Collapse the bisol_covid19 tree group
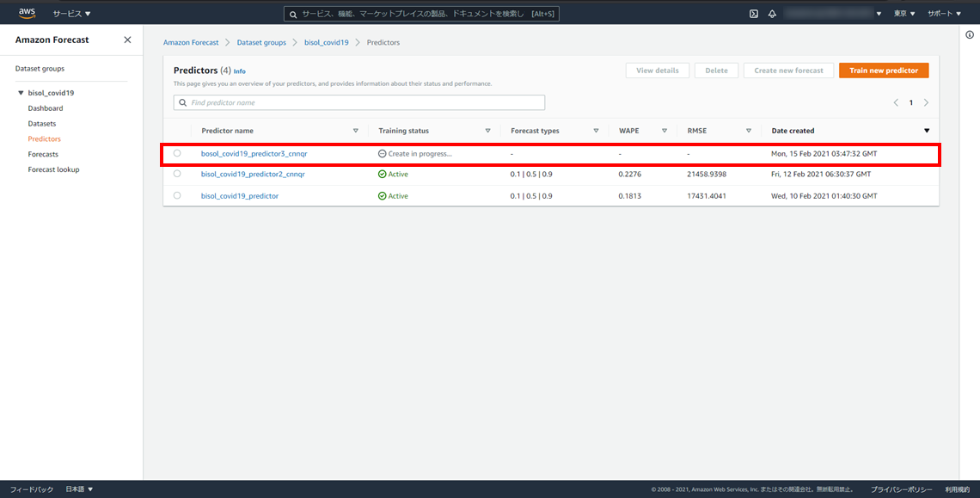 pos(21,93)
